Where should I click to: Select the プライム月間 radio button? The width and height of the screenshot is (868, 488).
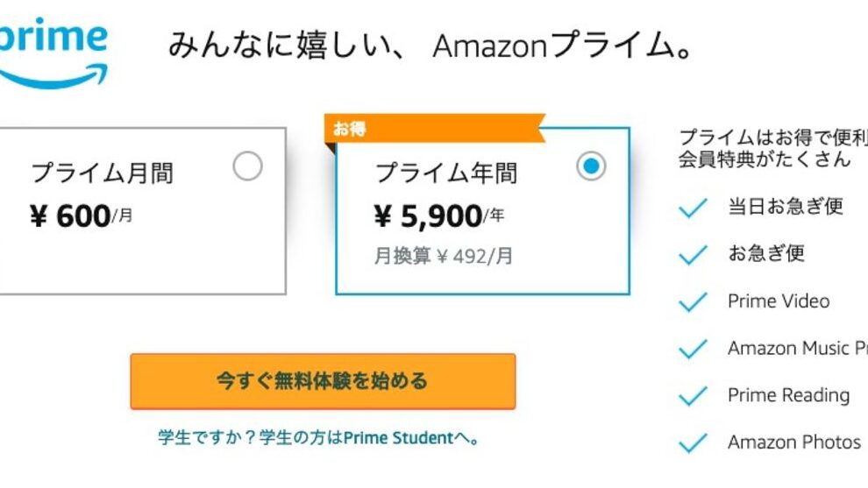tap(248, 166)
